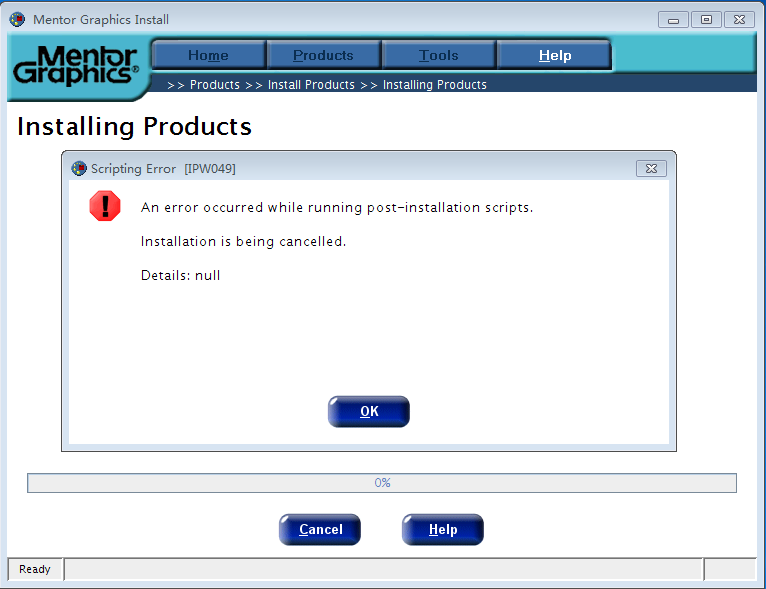Go to Products in the breadcrumb
Screen dimensions: 766x589
215,84
